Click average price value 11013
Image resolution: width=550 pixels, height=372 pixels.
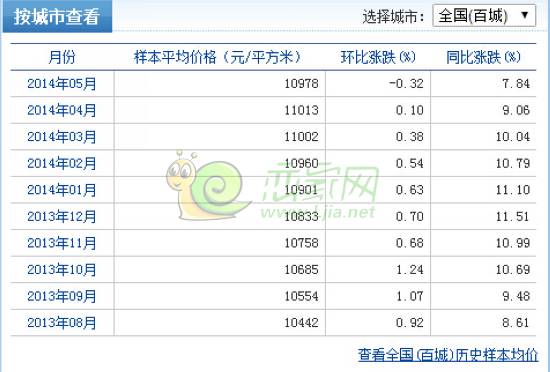tap(301, 110)
